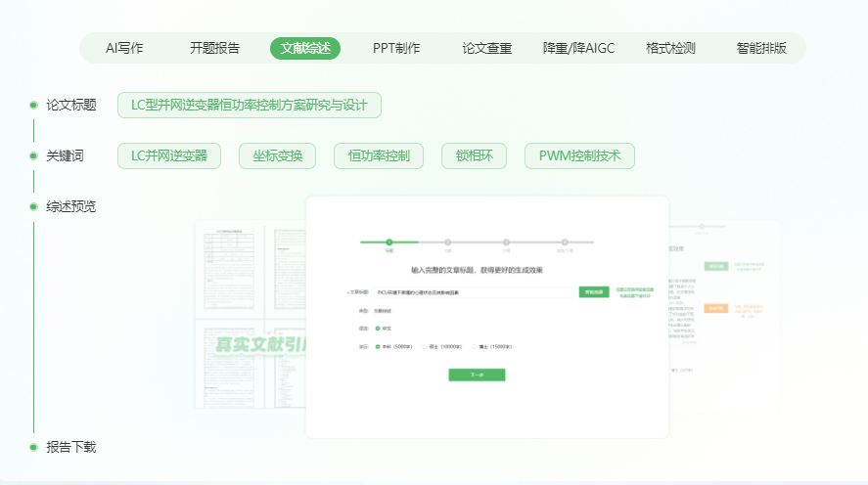
Task: Open the 论文查重 tab
Action: pyautogui.click(x=486, y=48)
